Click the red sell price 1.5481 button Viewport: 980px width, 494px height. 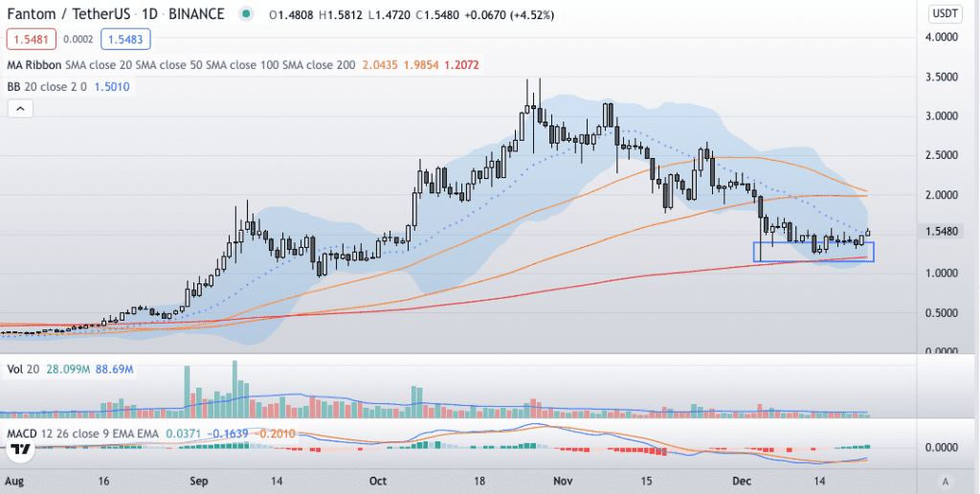[x=32, y=40]
